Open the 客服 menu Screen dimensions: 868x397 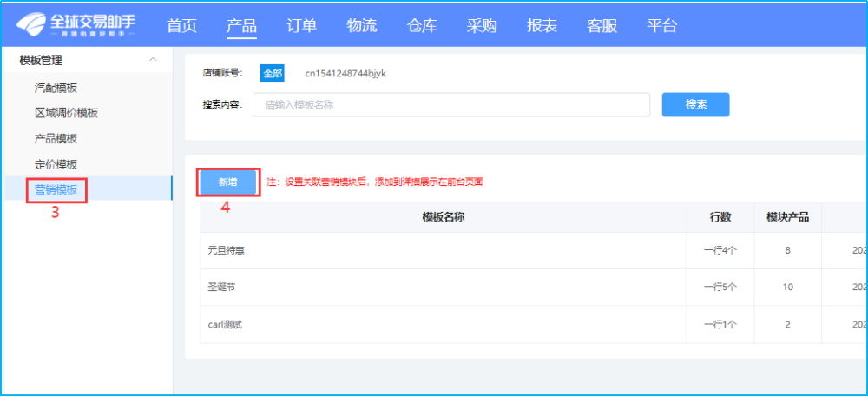602,26
